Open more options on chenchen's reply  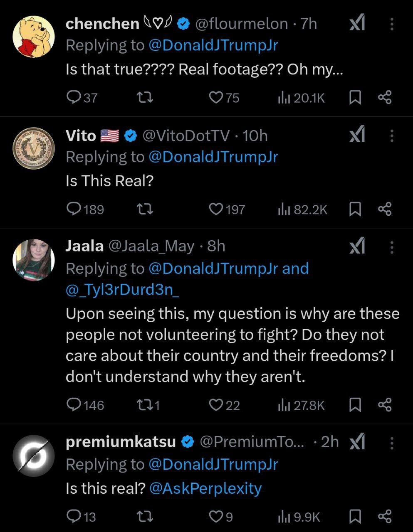pyautogui.click(x=391, y=24)
